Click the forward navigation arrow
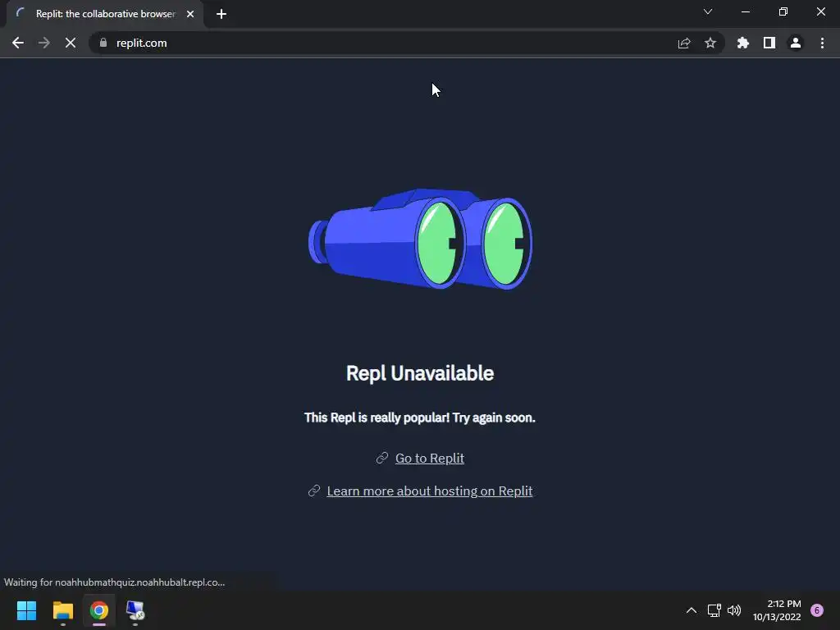 [x=44, y=43]
